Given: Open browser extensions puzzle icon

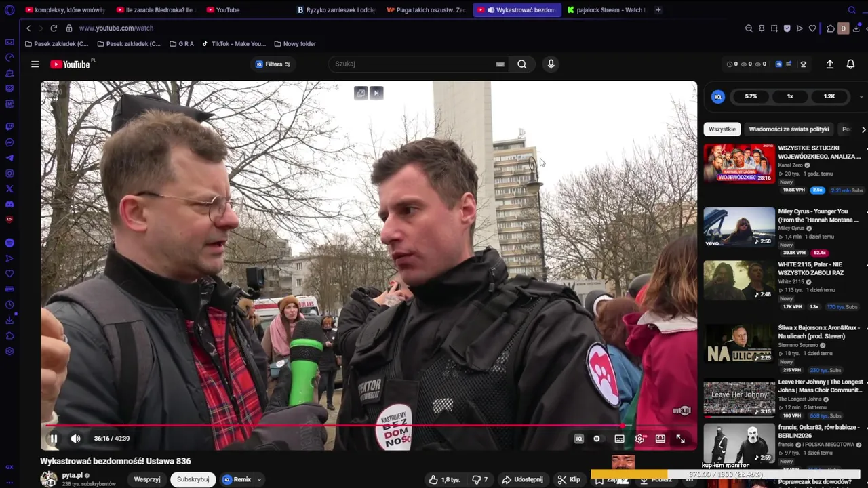Looking at the screenshot, I should tap(831, 28).
